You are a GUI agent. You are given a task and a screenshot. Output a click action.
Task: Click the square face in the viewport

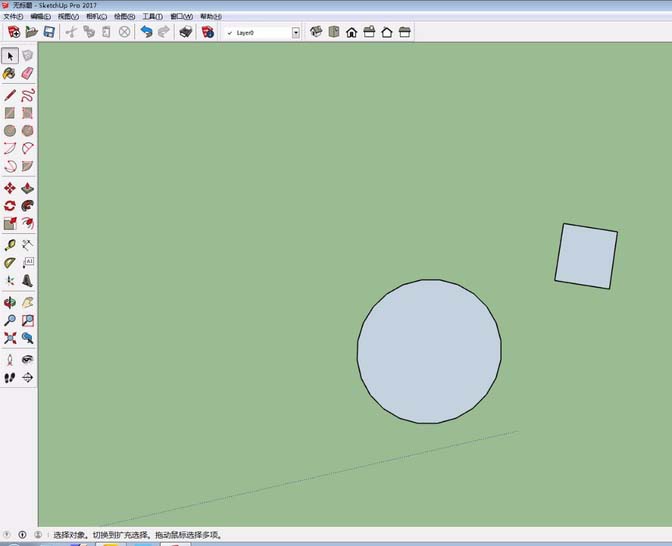tap(586, 256)
